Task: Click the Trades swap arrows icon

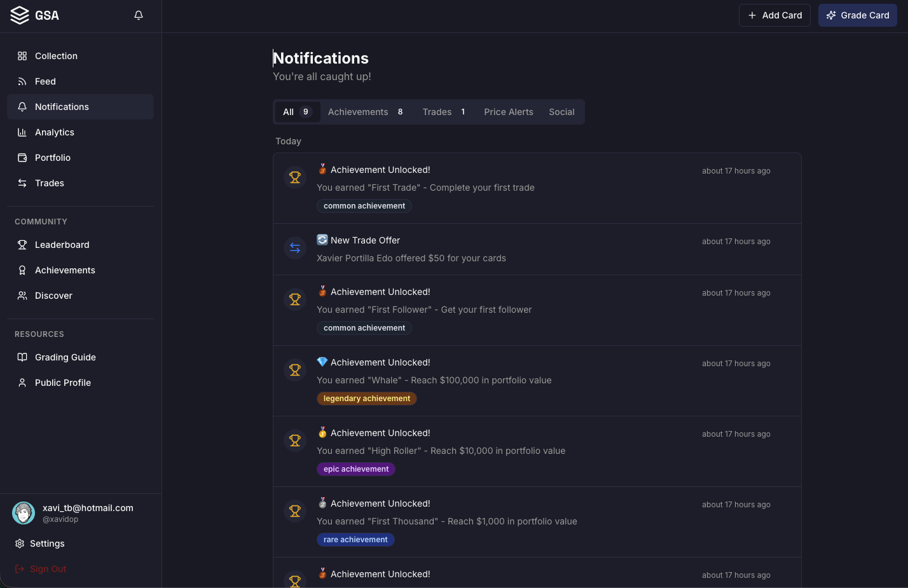Action: [22, 183]
